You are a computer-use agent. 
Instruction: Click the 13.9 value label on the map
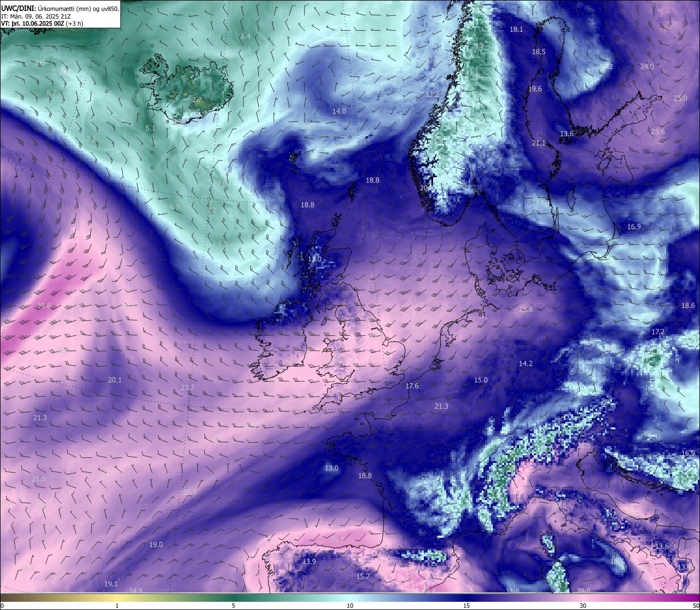(309, 562)
